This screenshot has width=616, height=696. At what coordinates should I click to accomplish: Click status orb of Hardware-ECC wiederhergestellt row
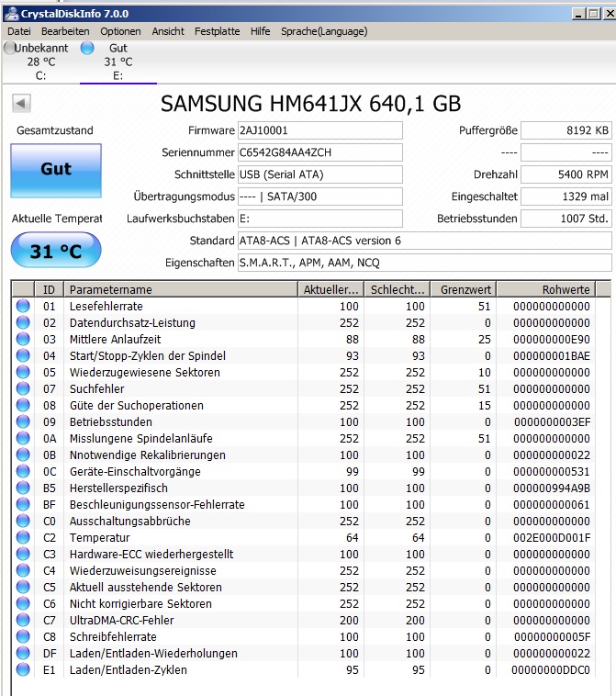(x=23, y=554)
